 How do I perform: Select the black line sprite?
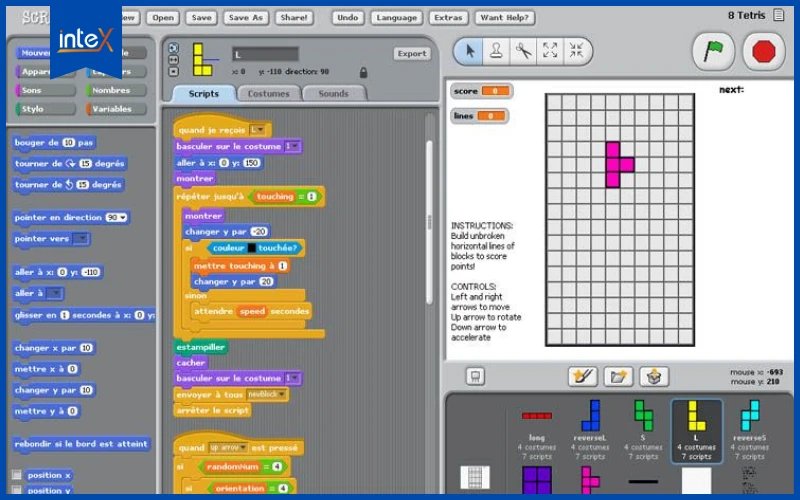click(x=643, y=481)
